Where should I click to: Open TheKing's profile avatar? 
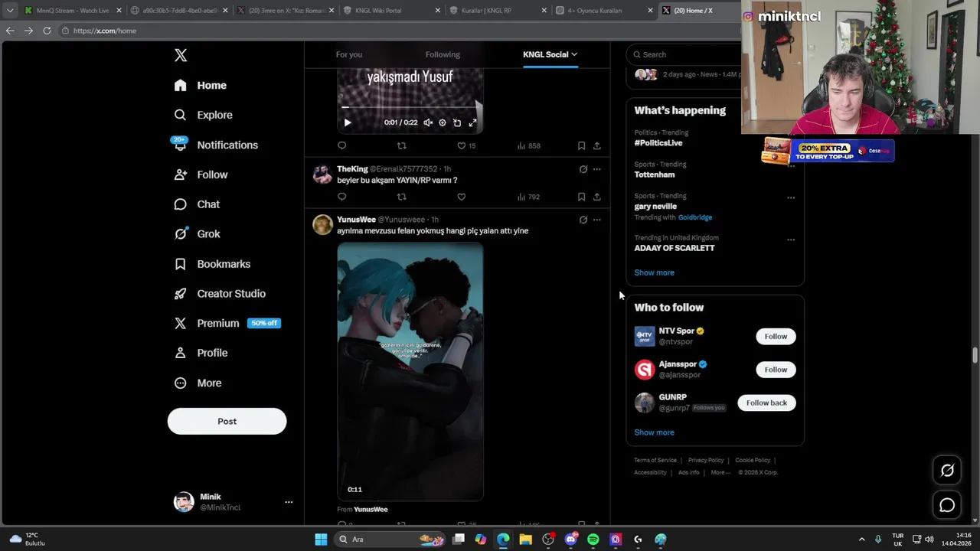(322, 174)
